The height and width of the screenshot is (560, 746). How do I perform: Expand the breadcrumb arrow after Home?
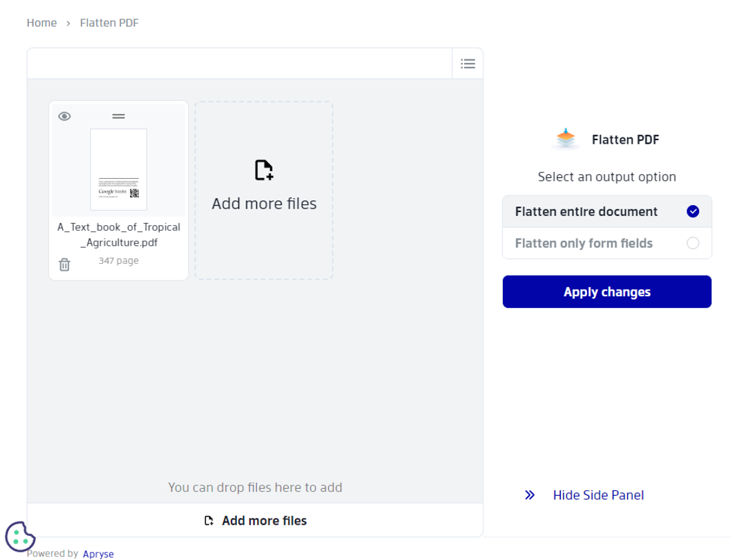(x=68, y=22)
